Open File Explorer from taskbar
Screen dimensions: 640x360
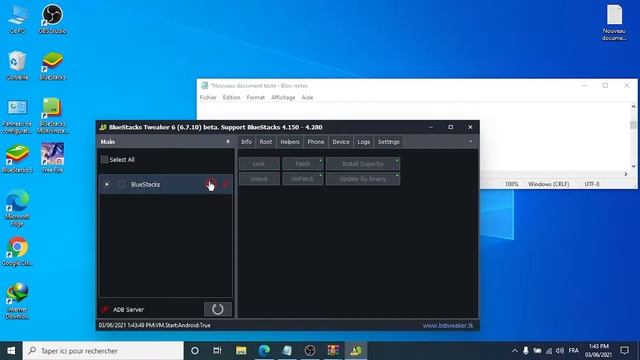[x=241, y=351]
